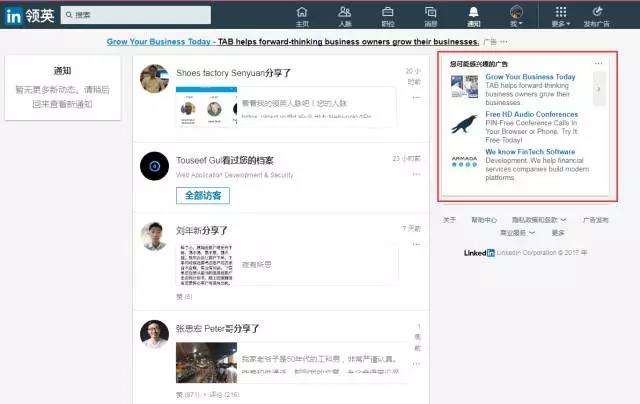The image size is (640, 404).
Task: Open options dots on ads panel header
Action: (x=598, y=63)
